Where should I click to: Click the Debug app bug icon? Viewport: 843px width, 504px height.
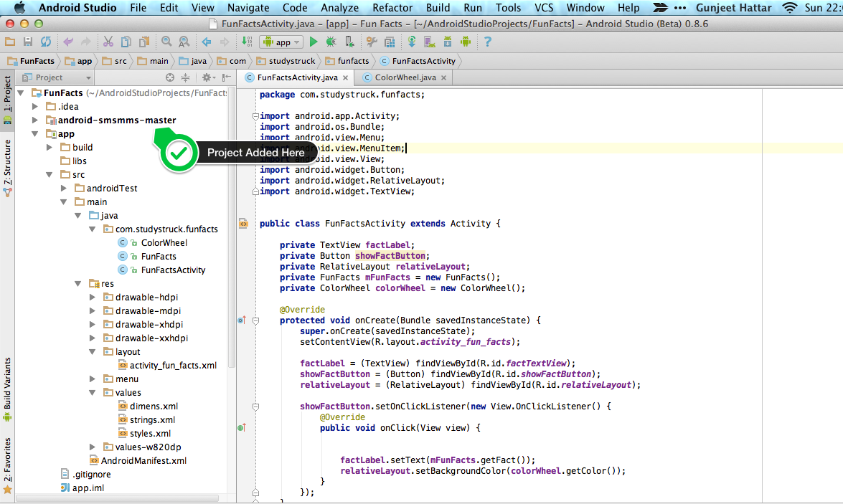pos(330,42)
